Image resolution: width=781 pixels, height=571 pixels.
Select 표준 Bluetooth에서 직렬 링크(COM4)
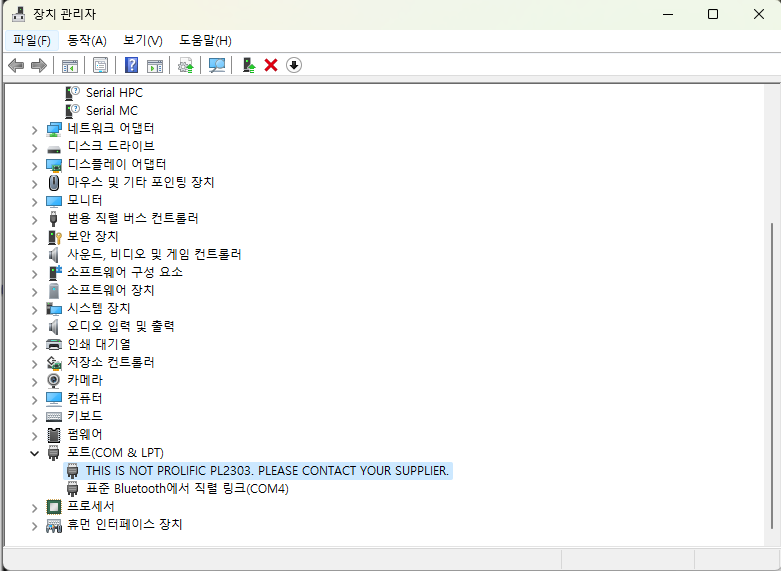pos(187,488)
